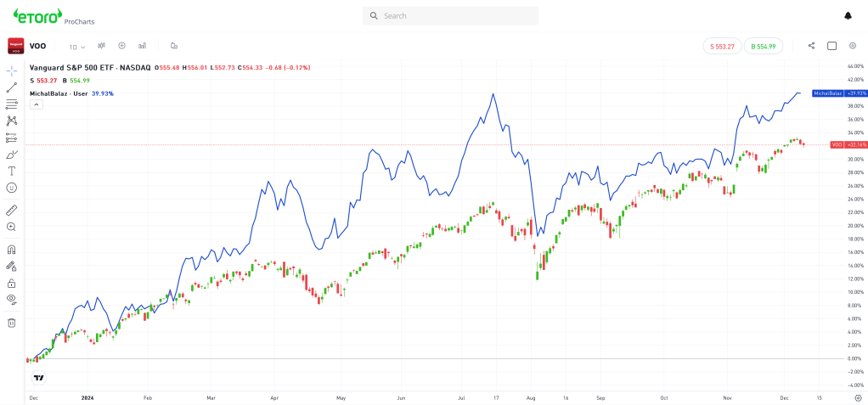Select the text annotation tool
This screenshot has height=405, width=868.
(x=12, y=171)
